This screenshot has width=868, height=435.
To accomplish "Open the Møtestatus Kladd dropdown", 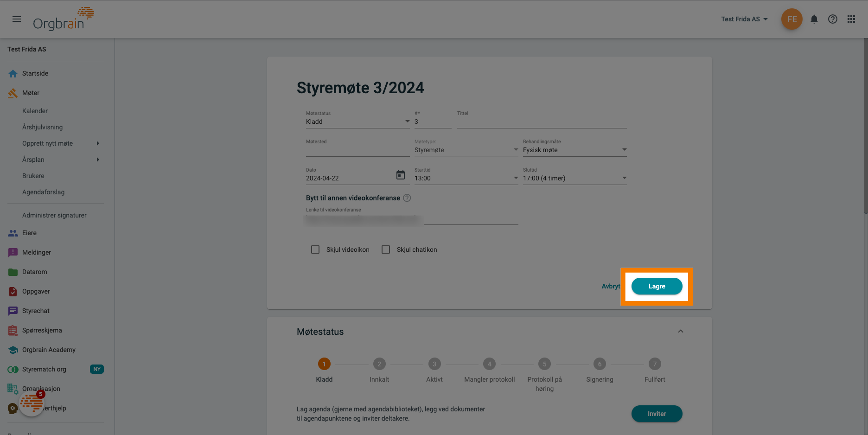I will [357, 122].
